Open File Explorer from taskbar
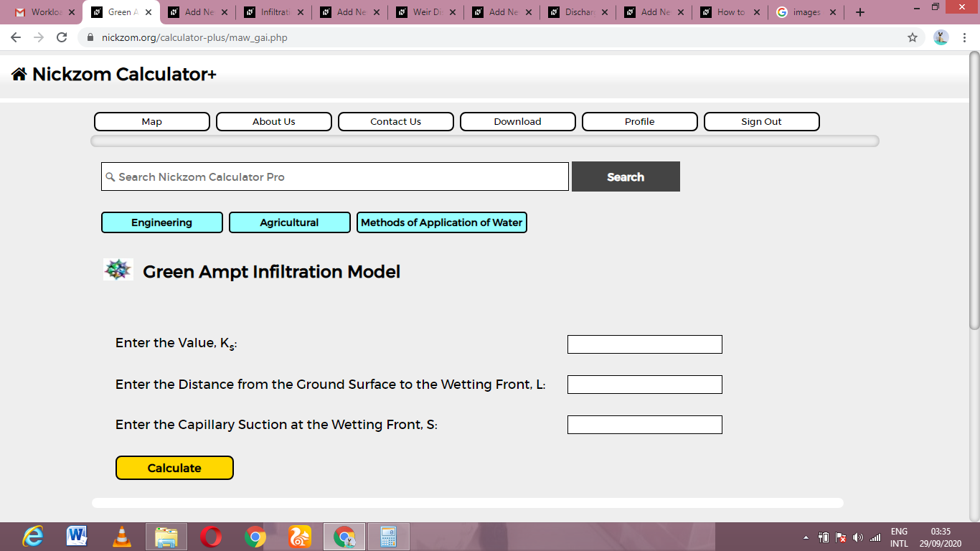 click(166, 537)
